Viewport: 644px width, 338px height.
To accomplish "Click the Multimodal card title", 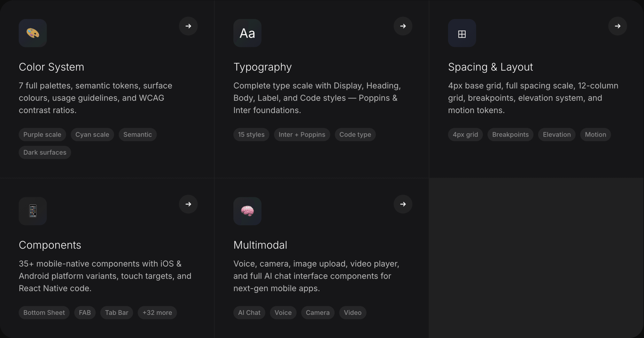I will (x=260, y=245).
